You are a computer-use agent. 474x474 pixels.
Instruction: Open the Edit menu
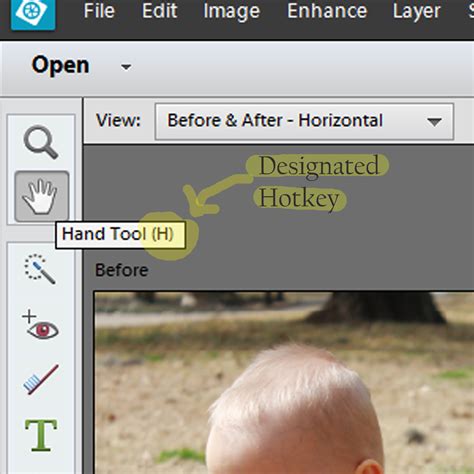tap(159, 11)
